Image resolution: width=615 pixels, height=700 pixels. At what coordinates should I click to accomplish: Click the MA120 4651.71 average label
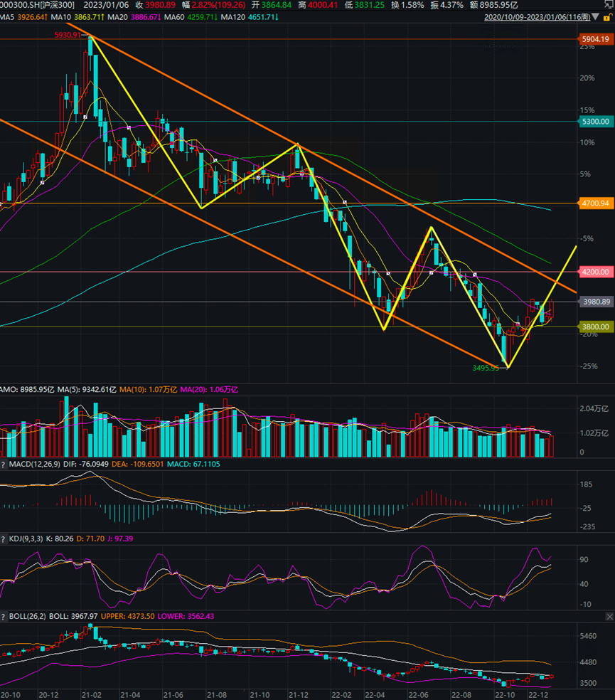[250, 17]
